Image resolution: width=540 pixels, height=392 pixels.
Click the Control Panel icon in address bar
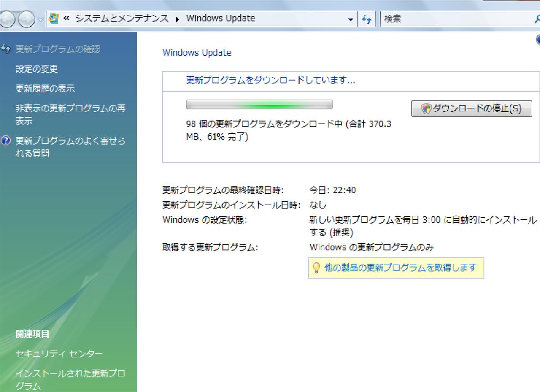pos(54,19)
